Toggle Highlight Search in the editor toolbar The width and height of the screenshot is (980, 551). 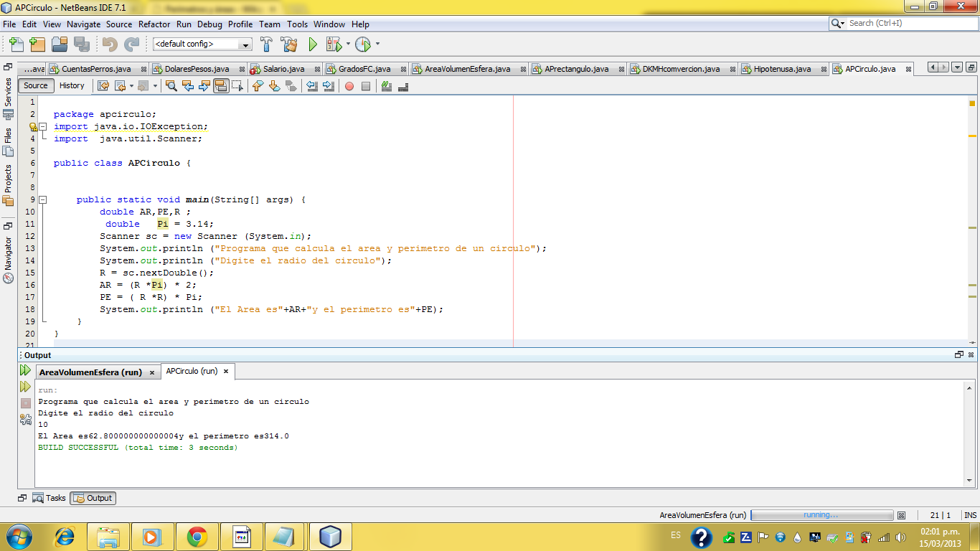pos(222,85)
